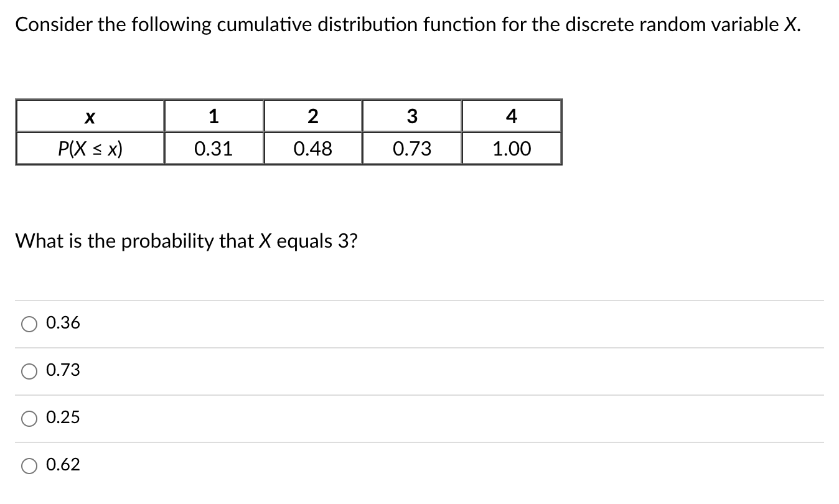Click the answer option labeled 0.62

[x=62, y=465]
